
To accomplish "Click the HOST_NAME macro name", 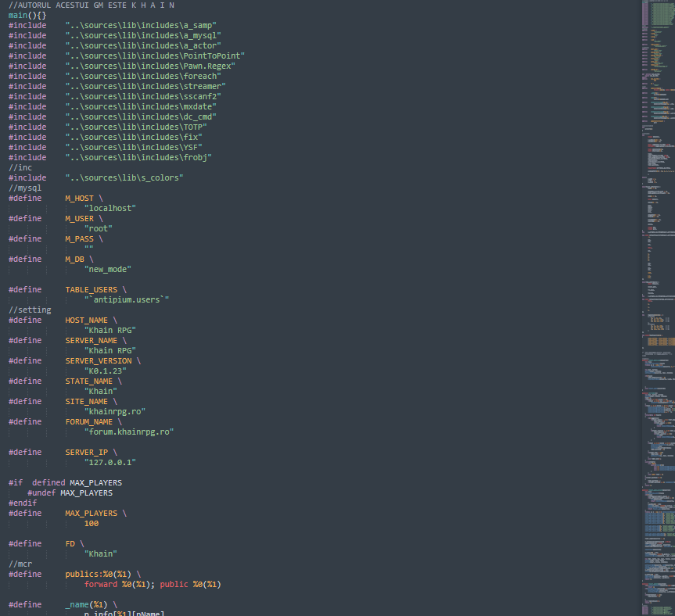I will pyautogui.click(x=87, y=321).
